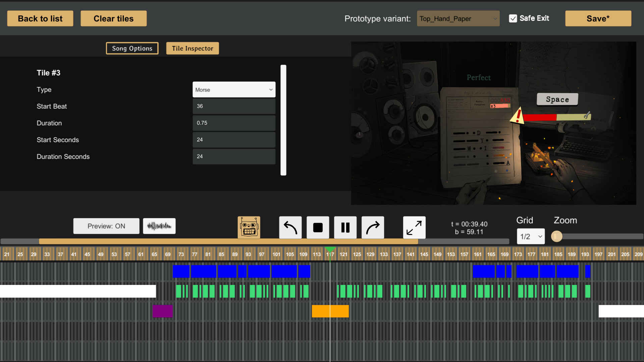This screenshot has height=362, width=644.
Task: Expand the Grid 1/2 dropdown
Action: click(x=531, y=237)
